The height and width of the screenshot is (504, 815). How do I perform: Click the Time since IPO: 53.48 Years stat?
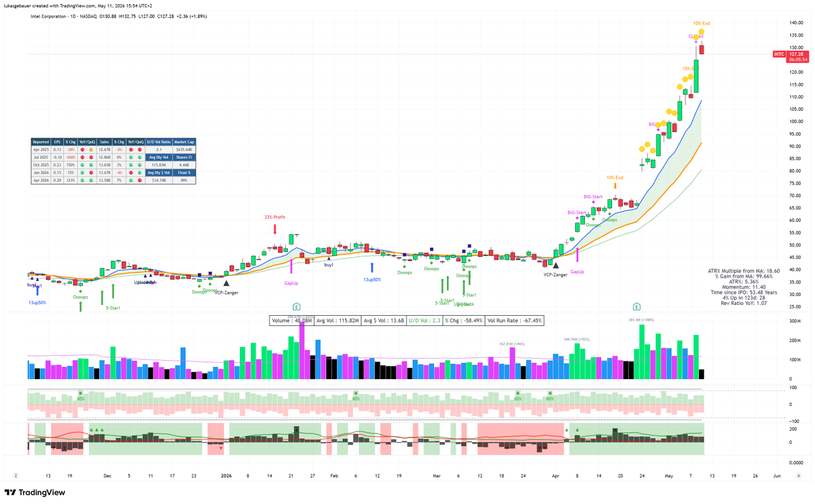[x=744, y=292]
